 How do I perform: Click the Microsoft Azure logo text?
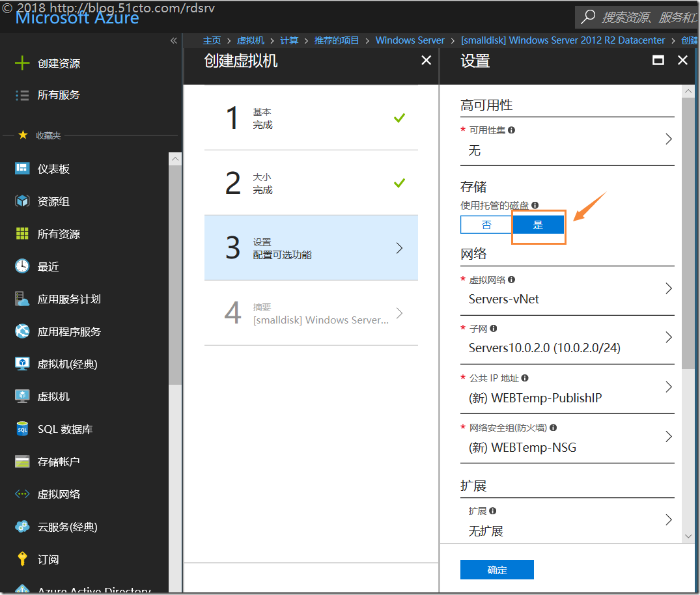point(77,18)
